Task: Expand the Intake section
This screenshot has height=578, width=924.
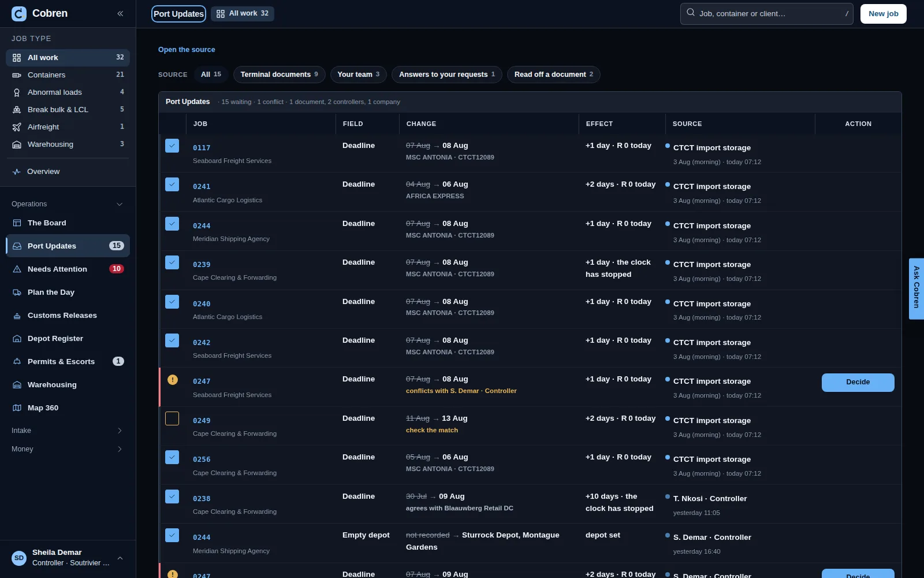Action: coord(68,431)
